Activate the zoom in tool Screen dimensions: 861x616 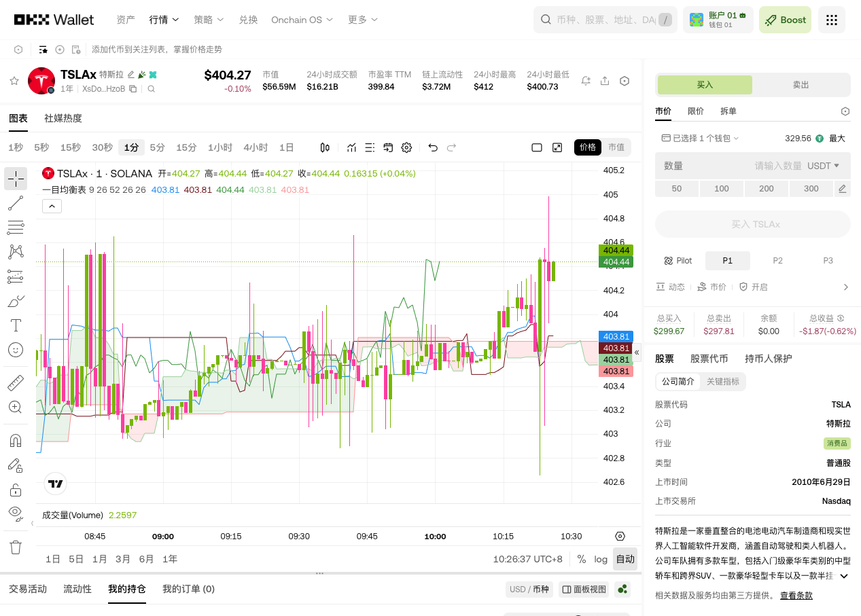pos(15,407)
